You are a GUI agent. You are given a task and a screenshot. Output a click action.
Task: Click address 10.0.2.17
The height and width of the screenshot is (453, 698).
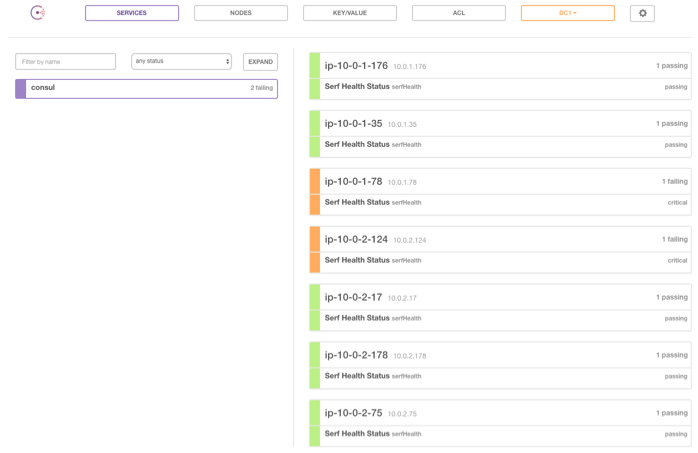402,298
